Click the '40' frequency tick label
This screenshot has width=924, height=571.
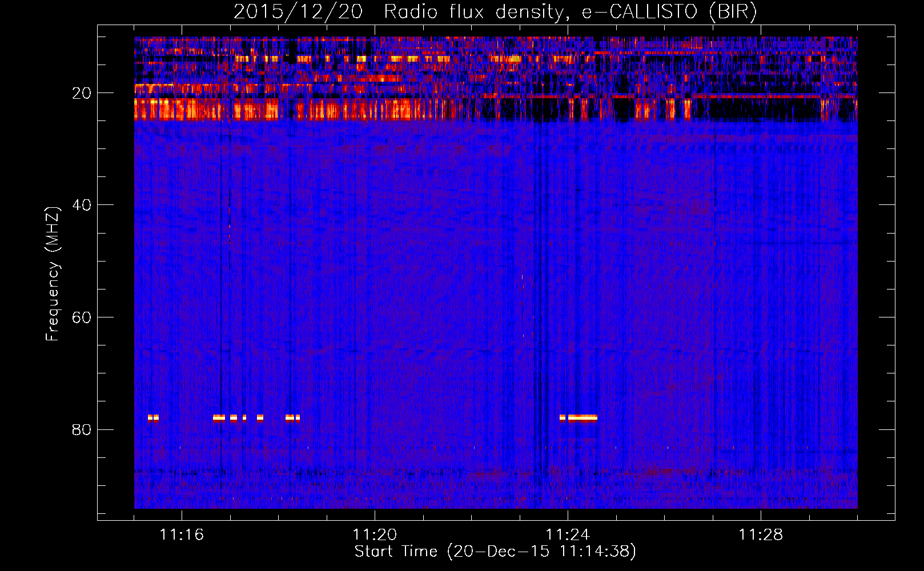(82, 205)
